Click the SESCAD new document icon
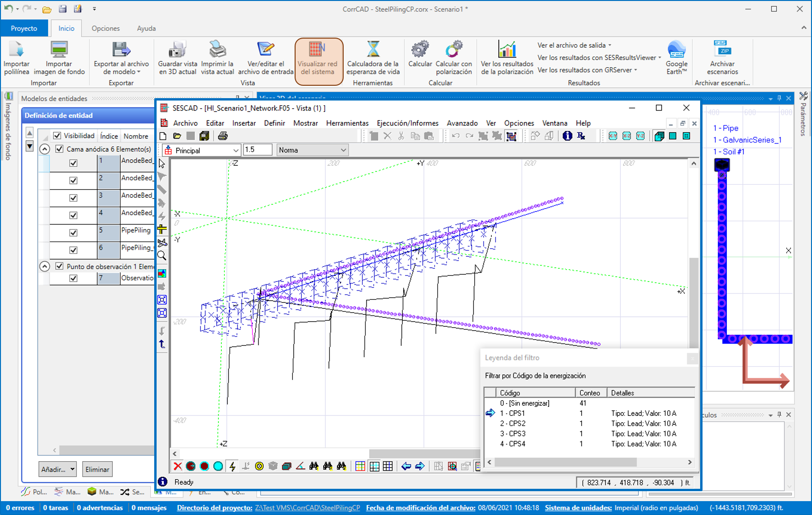This screenshot has height=515, width=812. (x=163, y=136)
